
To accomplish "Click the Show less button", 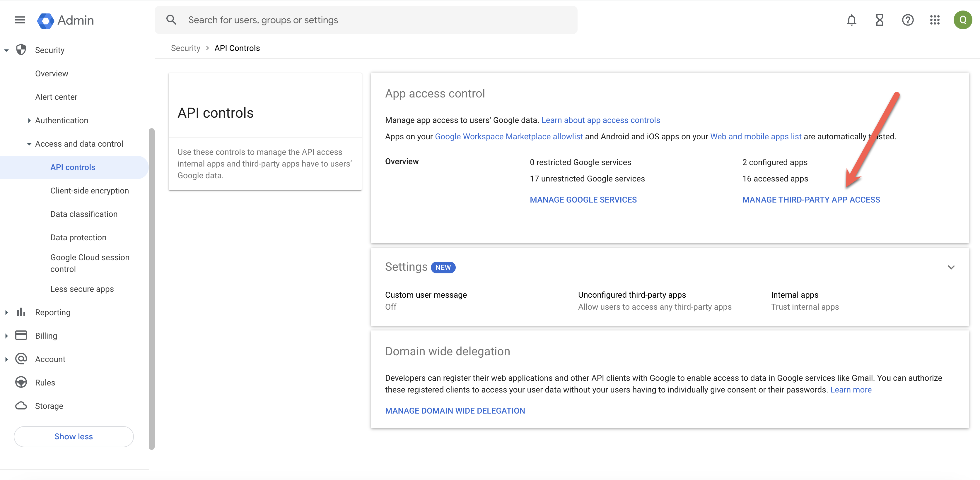I will click(x=74, y=436).
